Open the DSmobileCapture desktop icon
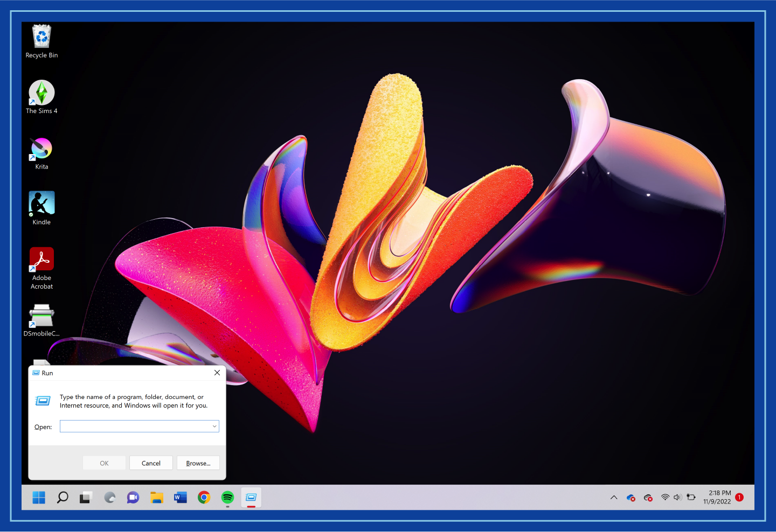776x532 pixels. pyautogui.click(x=41, y=315)
